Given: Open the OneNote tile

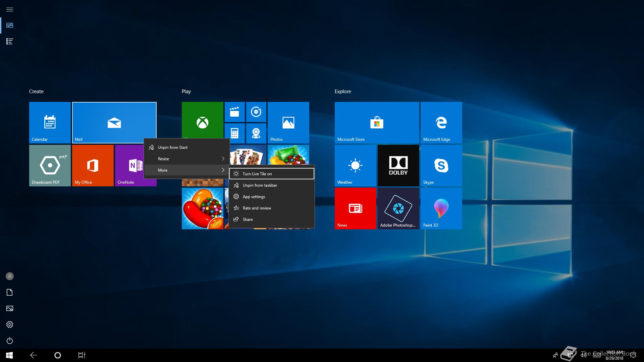Looking at the screenshot, I should (x=129, y=166).
